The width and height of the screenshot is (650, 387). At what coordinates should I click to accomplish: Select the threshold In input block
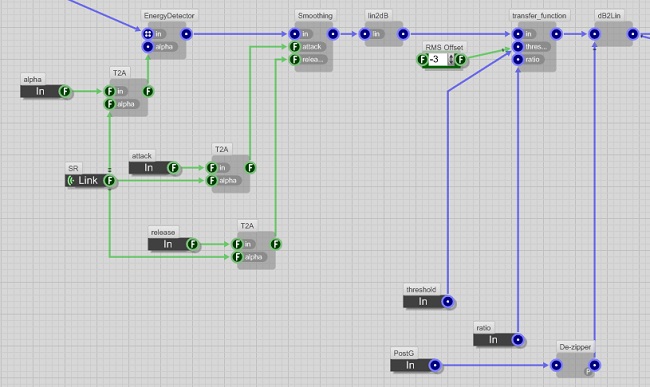click(423, 302)
